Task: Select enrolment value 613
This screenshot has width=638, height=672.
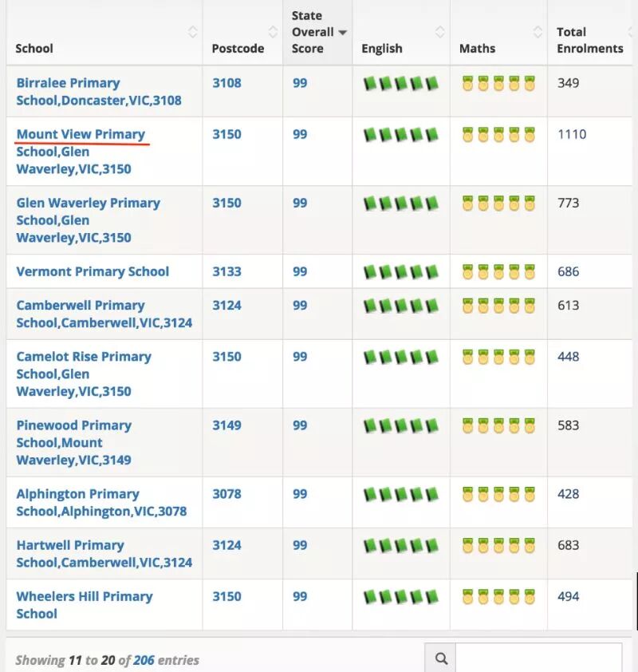Action: (568, 306)
